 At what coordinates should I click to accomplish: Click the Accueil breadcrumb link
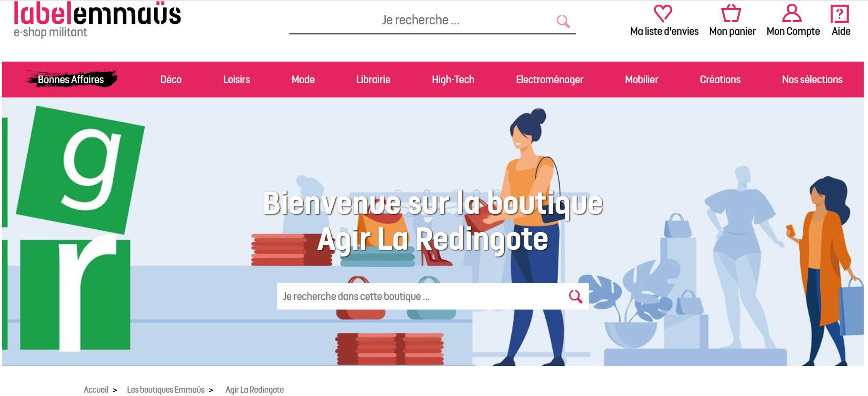(96, 390)
